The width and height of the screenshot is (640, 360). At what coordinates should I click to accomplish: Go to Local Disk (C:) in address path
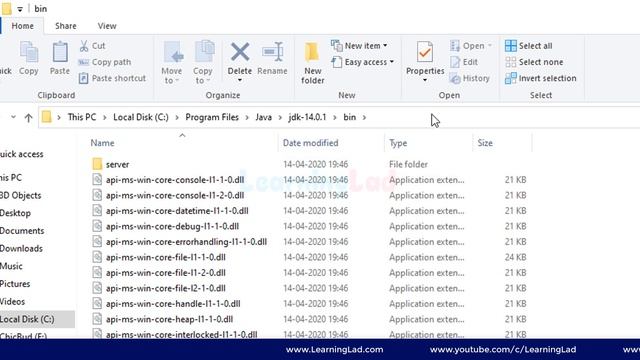pos(141,117)
